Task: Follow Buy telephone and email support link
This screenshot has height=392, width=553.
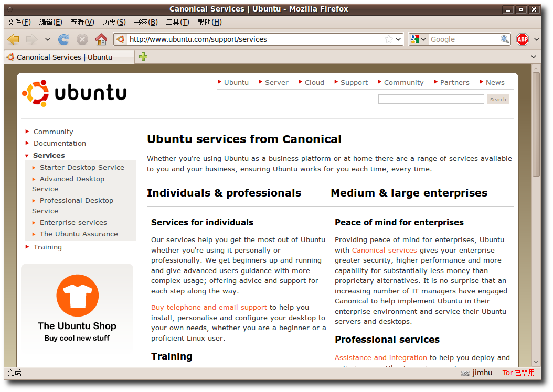Action: 209,308
